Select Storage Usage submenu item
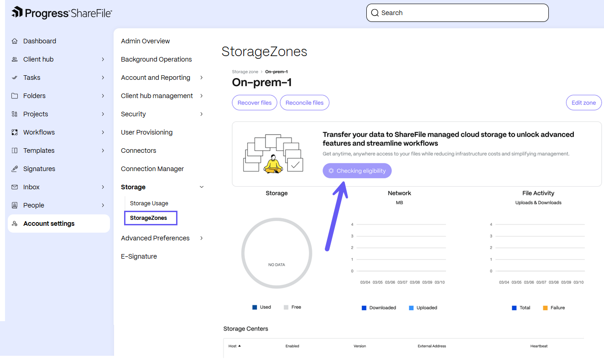Screen dimensions: 604x364 (149, 203)
